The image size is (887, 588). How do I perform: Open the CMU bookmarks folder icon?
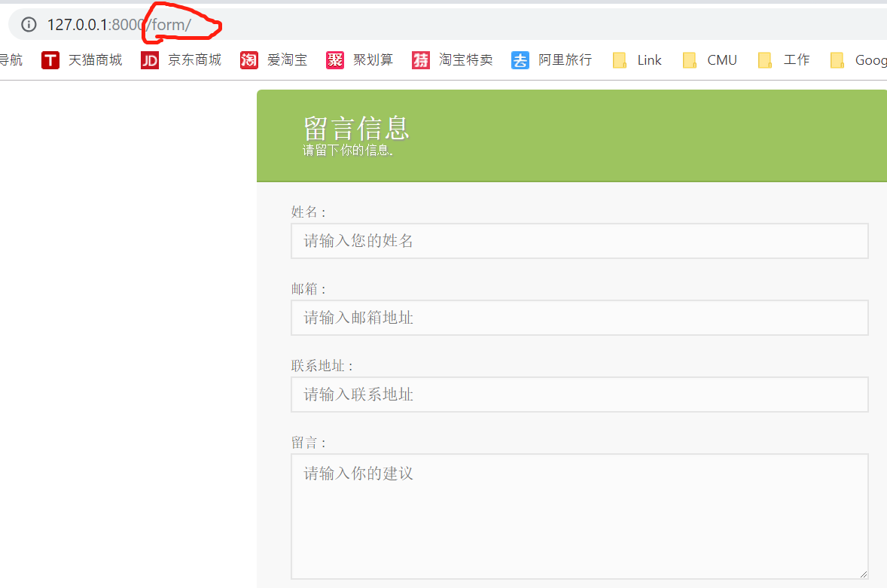click(690, 60)
